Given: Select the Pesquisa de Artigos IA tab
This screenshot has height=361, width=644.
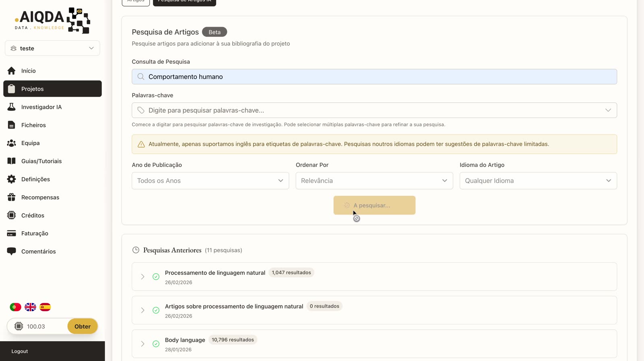Looking at the screenshot, I should pos(184,2).
